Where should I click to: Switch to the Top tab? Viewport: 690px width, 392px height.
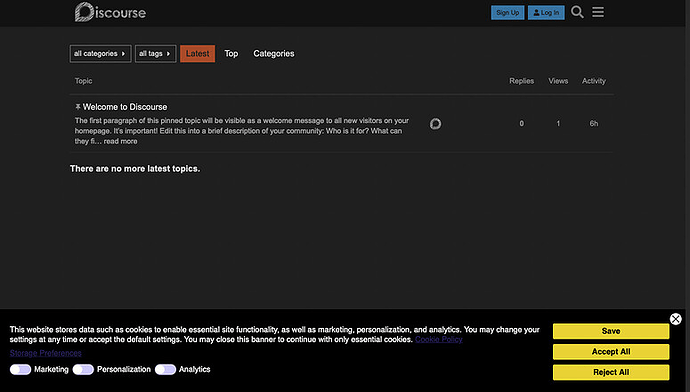[231, 54]
